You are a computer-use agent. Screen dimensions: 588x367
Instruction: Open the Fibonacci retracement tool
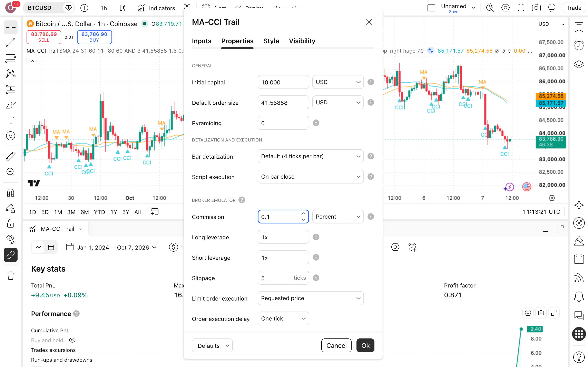coord(10,58)
